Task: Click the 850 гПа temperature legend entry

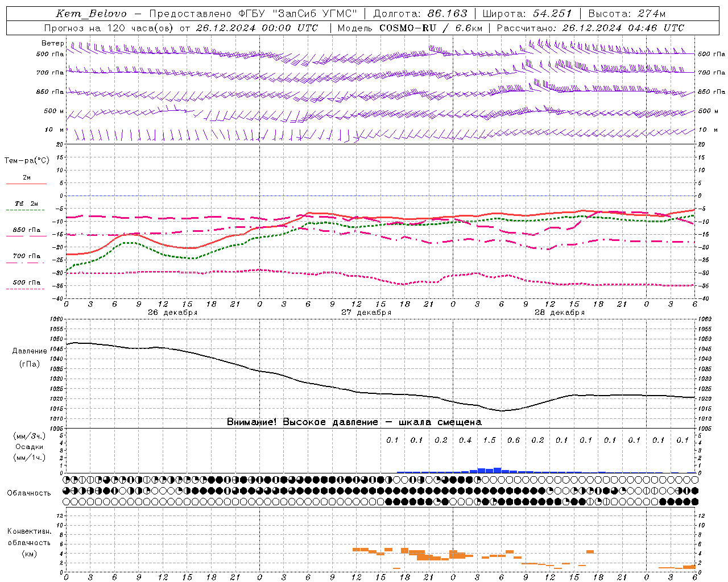Action: [27, 230]
